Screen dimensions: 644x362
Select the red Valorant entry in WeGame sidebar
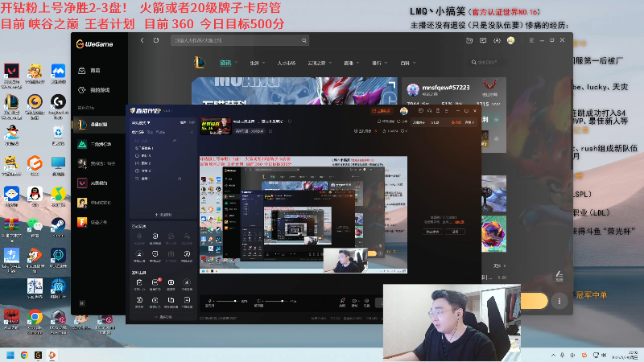tap(82, 183)
